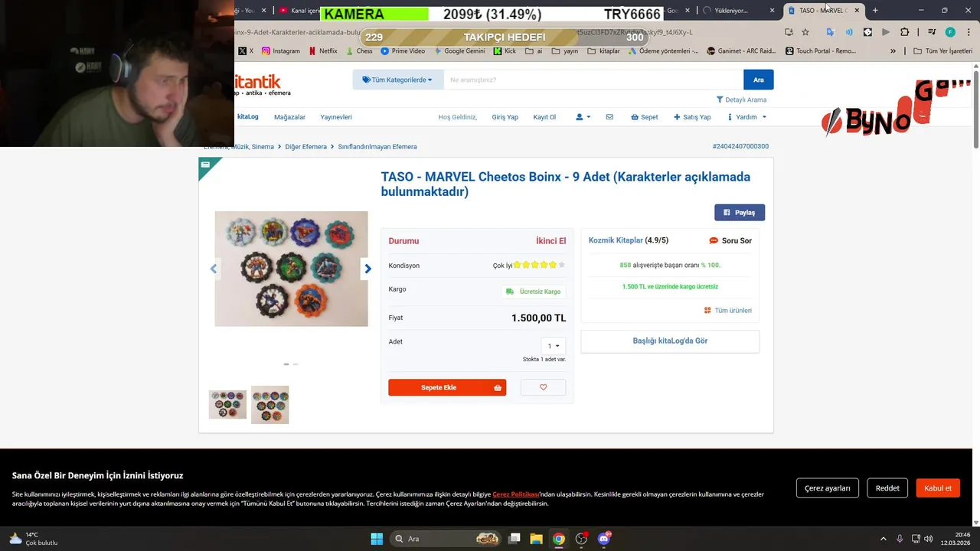Open user account icon dropdown

pyautogui.click(x=583, y=117)
